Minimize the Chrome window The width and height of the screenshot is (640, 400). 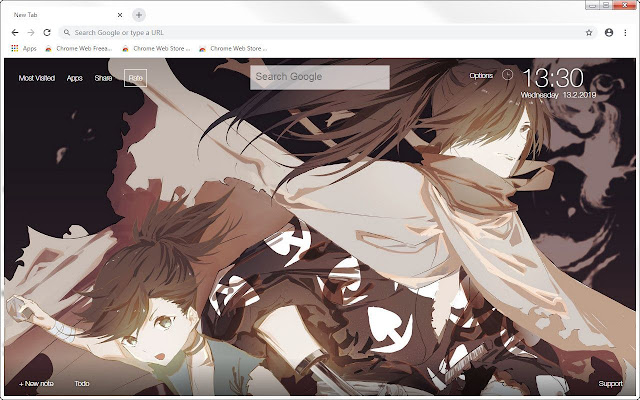[592, 5]
